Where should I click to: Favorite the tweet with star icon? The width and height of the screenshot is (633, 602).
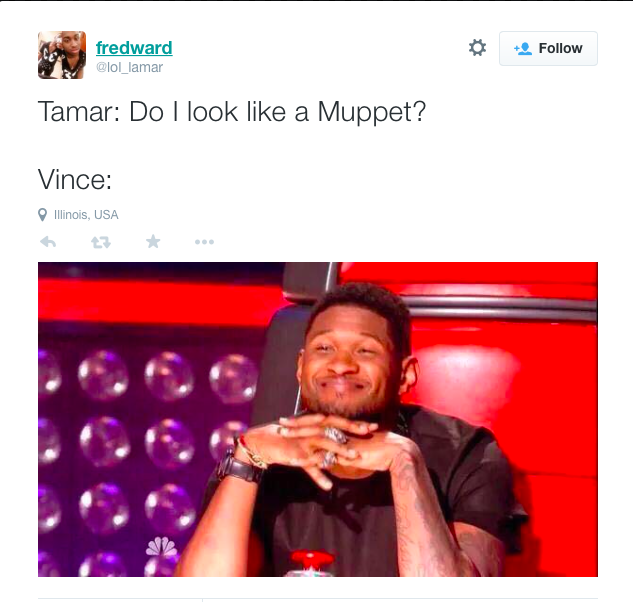pyautogui.click(x=153, y=241)
